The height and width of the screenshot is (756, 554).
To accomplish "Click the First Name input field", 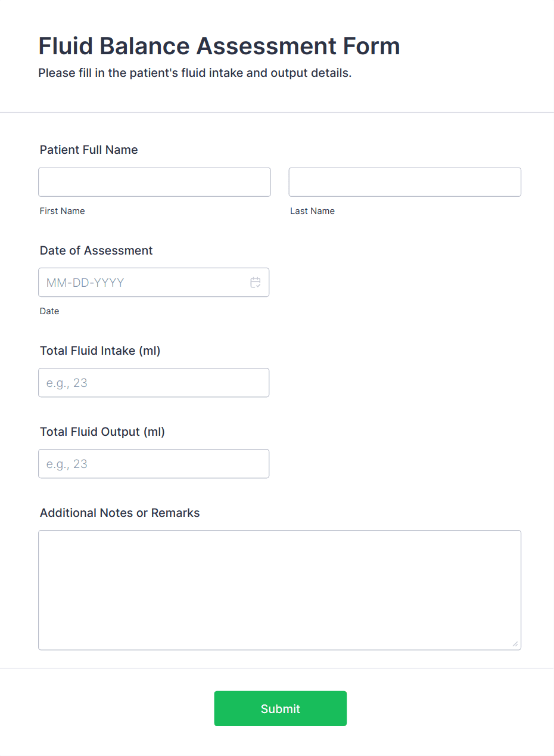I will pos(154,182).
